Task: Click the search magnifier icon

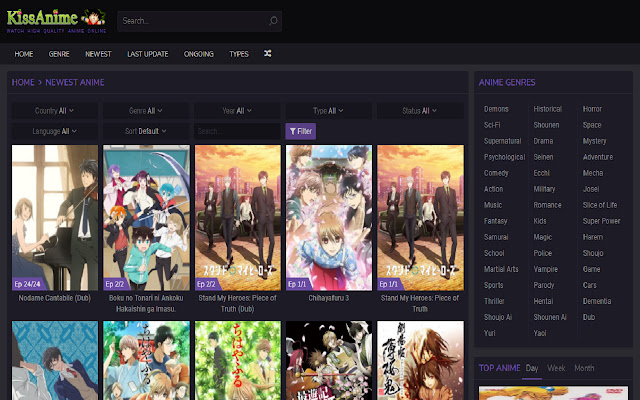Action: 273,21
